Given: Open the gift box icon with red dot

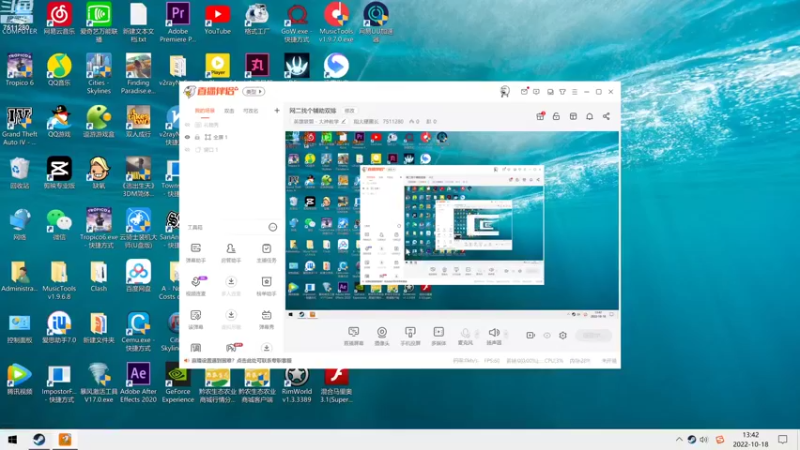Looking at the screenshot, I should point(540,116).
